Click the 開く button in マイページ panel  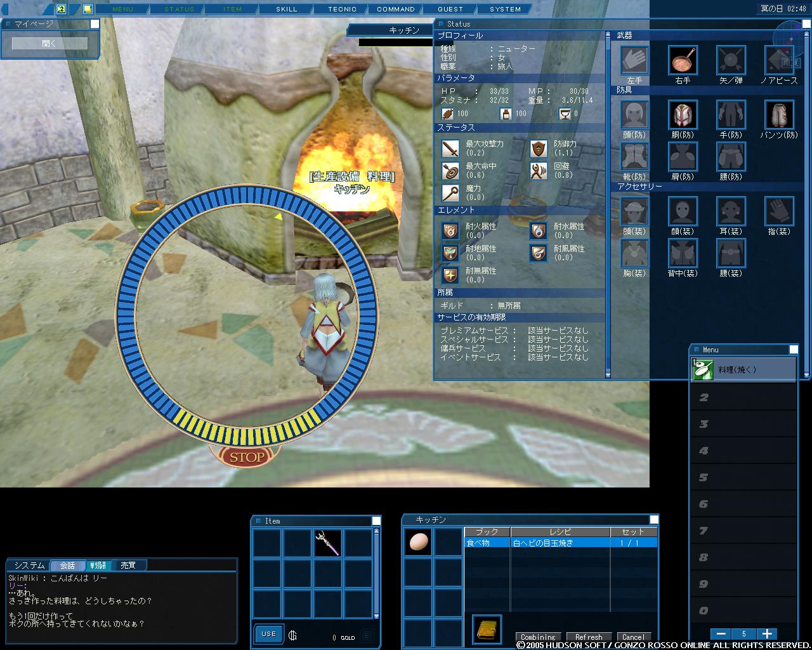49,43
